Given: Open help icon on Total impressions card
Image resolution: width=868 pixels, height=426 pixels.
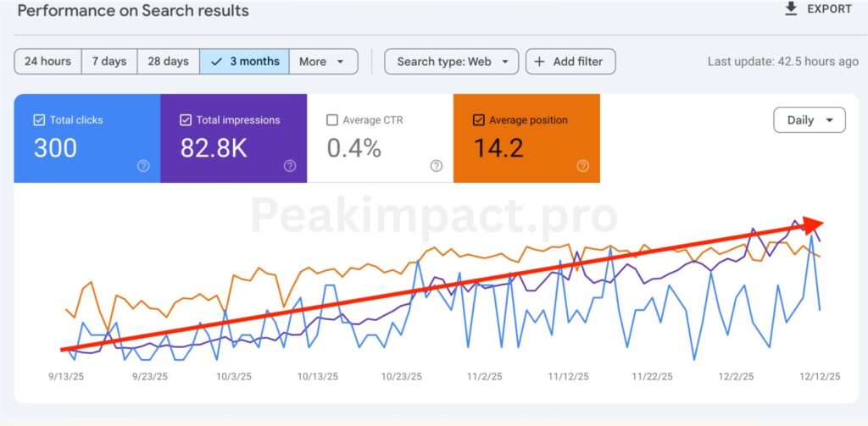Looking at the screenshot, I should (290, 166).
